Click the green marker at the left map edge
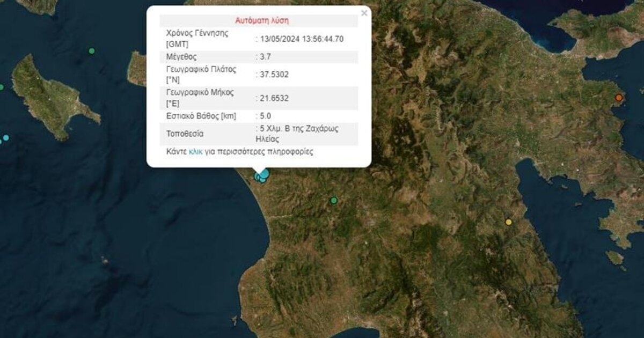Screen dimensions: 644x338 pos(1,87)
